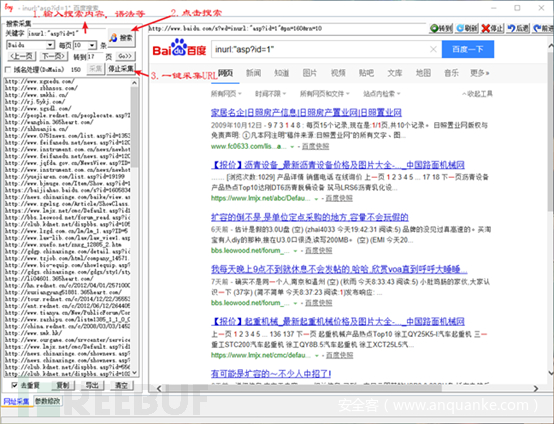Click the blue 百度一下 search button
This screenshot has height=424, width=554.
[468, 49]
